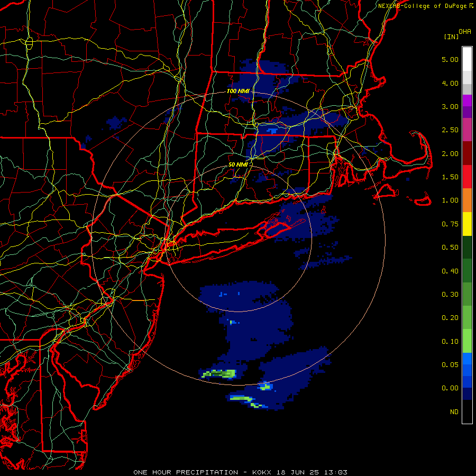This screenshot has width=476, height=476.
Task: Select the ND legend label
Action: (454, 412)
